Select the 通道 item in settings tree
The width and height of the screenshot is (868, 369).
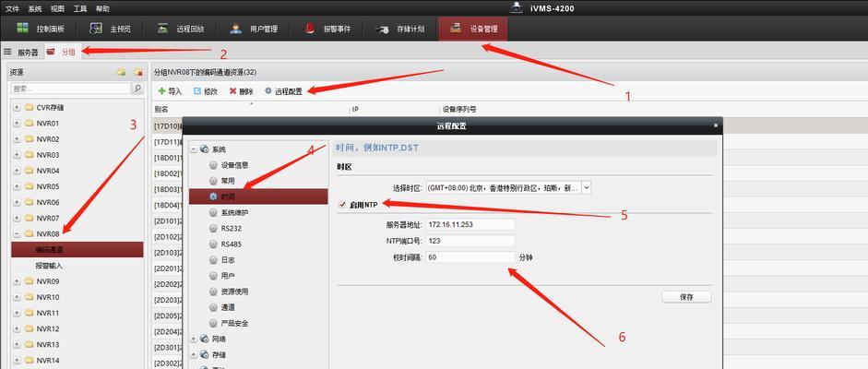(228, 307)
